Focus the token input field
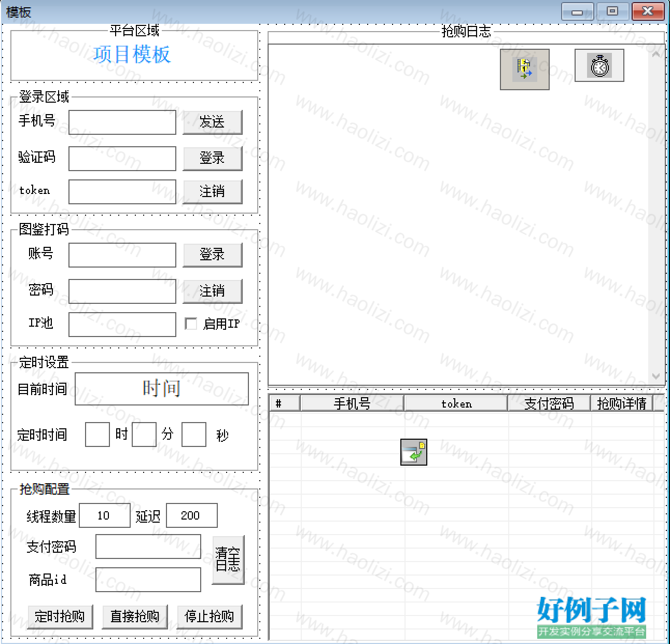 tap(122, 192)
